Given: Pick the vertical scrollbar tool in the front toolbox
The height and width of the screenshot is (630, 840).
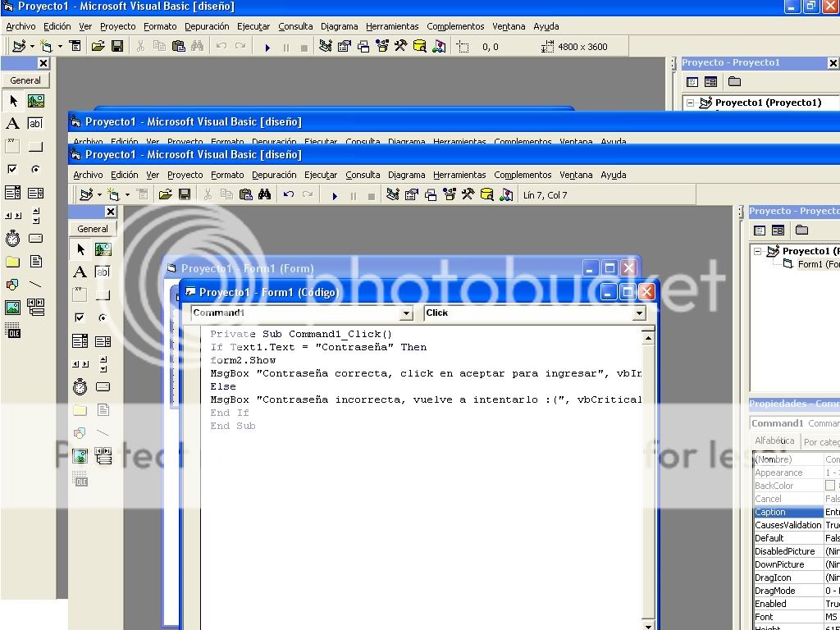Looking at the screenshot, I should (103, 364).
